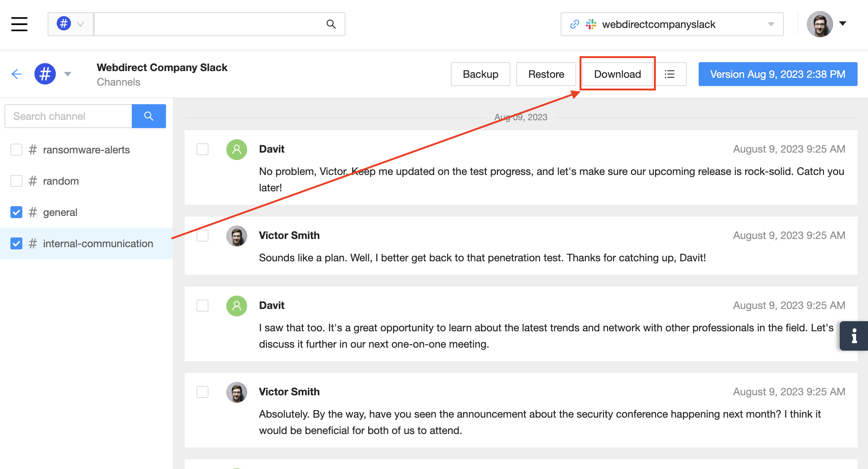Click the info side tab icon
Screen dimensions: 868x469
(854, 336)
